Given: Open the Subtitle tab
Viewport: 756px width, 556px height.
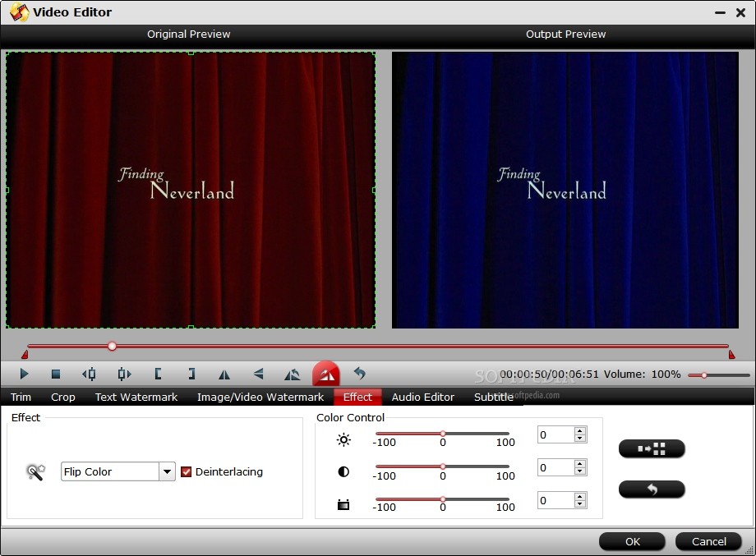Looking at the screenshot, I should click(x=493, y=397).
